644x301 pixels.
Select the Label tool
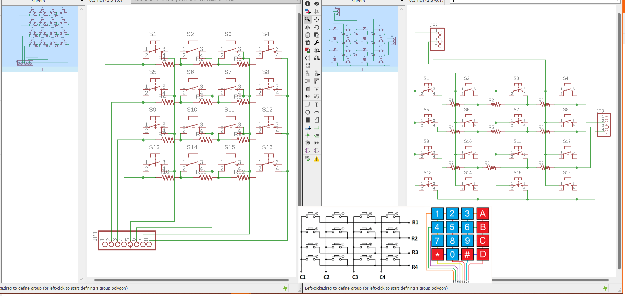pos(317,135)
